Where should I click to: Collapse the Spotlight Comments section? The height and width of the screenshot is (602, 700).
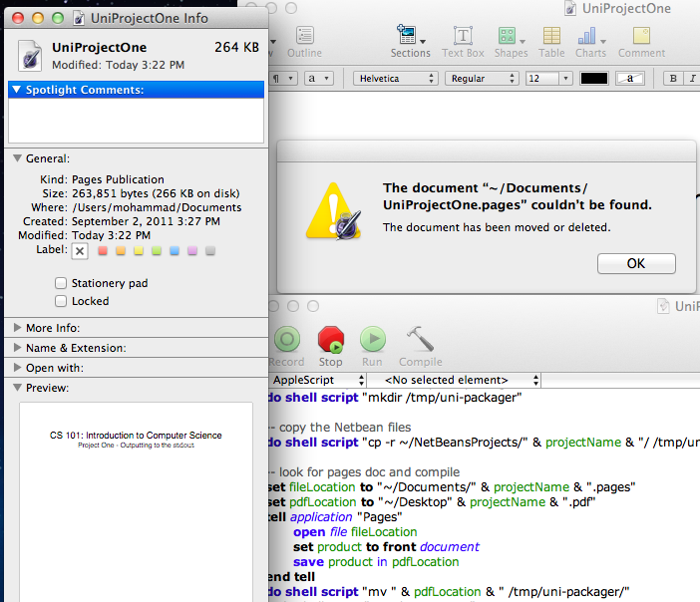[17, 90]
